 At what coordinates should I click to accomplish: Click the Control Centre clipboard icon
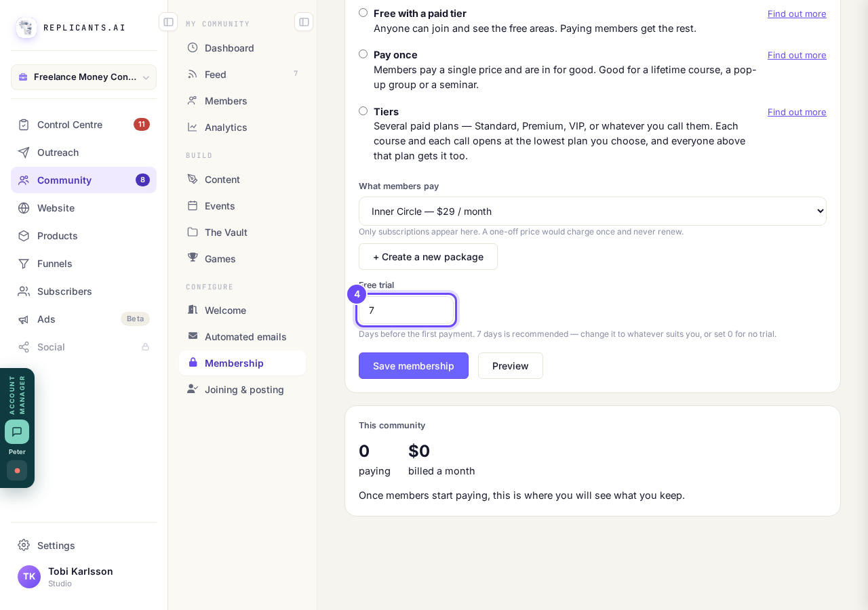(24, 125)
